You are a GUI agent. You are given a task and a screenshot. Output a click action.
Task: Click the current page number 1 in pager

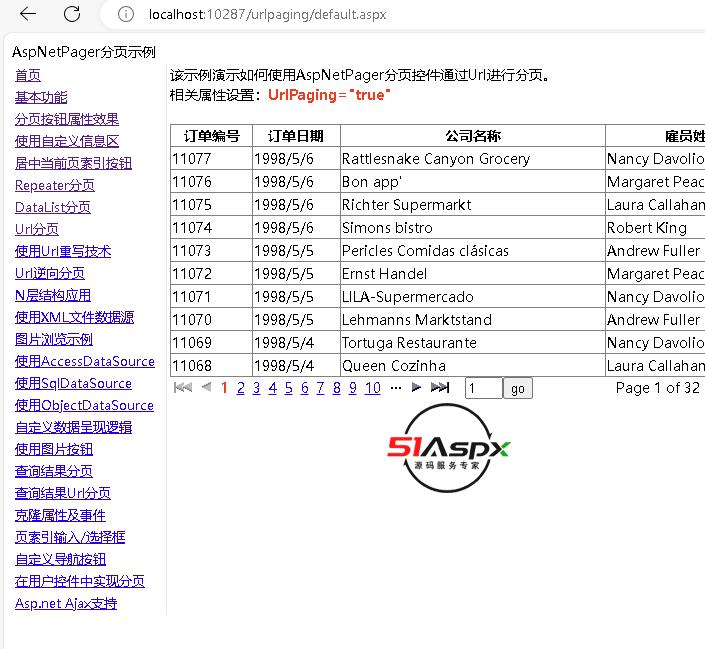point(224,388)
